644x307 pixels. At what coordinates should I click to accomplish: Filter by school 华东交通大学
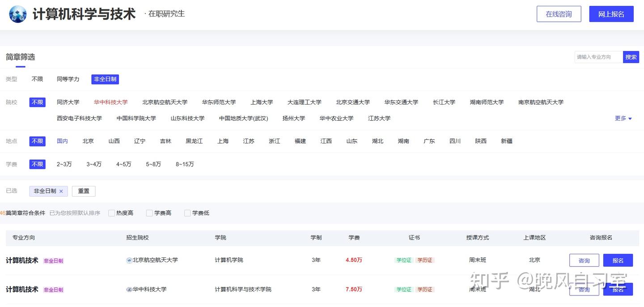[401, 102]
